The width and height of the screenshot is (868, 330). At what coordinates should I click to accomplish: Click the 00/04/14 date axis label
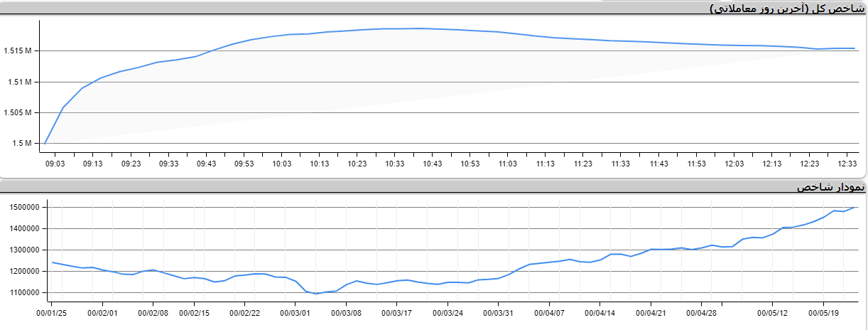tap(600, 312)
